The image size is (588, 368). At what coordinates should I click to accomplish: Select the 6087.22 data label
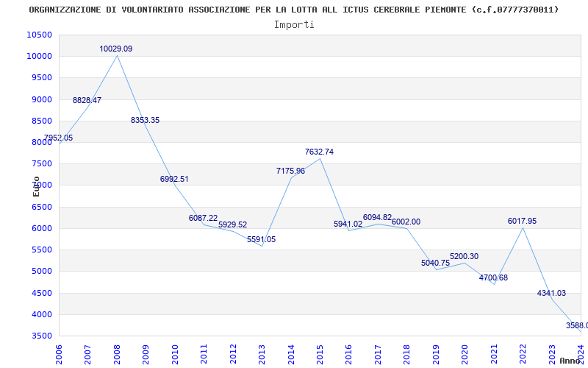point(204,218)
